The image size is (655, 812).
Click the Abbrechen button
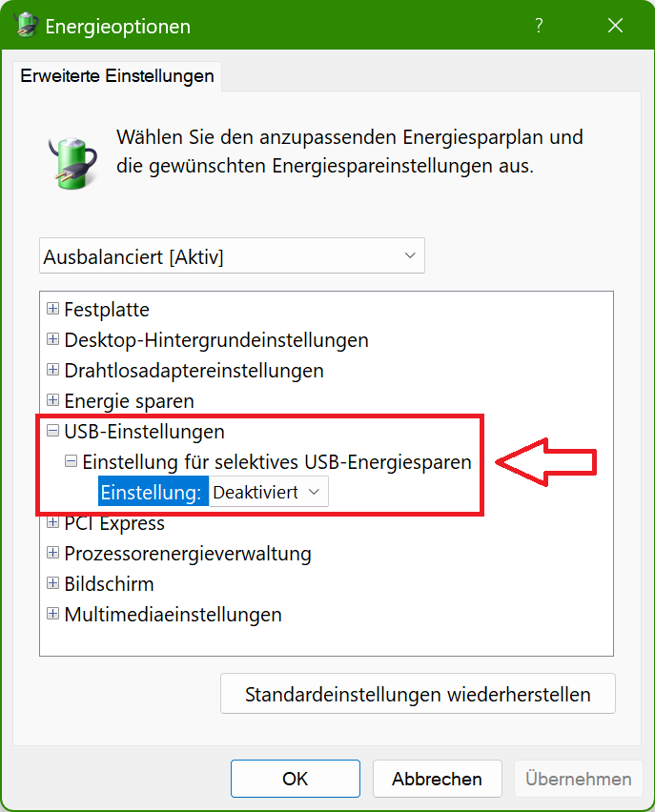pos(437,779)
